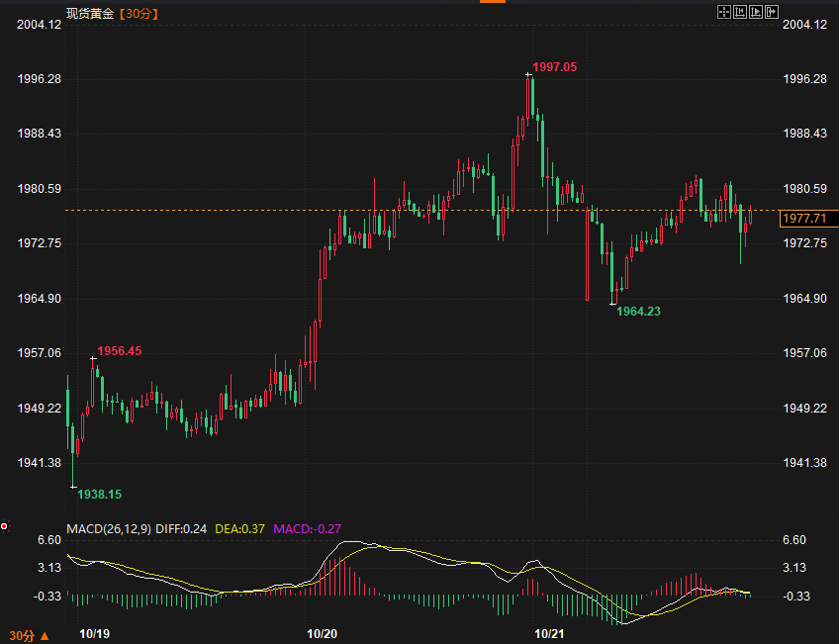Select the MACD(26,12,9) indicator label
This screenshot has height=644, width=839.
(x=109, y=529)
